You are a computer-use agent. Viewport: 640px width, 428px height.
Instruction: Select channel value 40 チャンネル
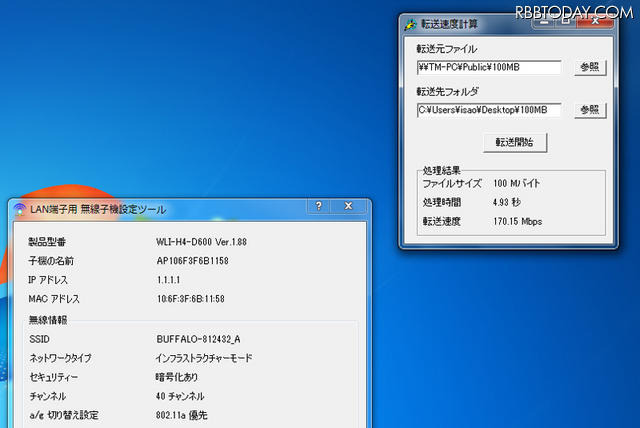(x=180, y=396)
